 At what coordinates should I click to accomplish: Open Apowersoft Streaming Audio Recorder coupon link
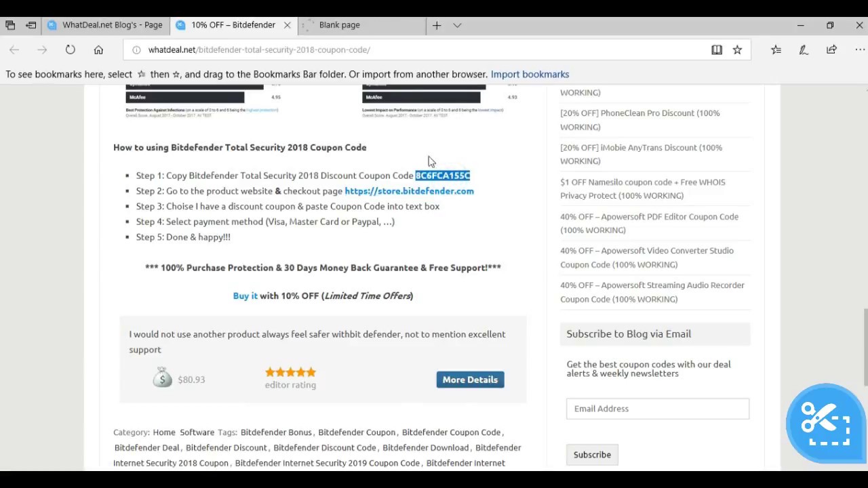coord(652,292)
